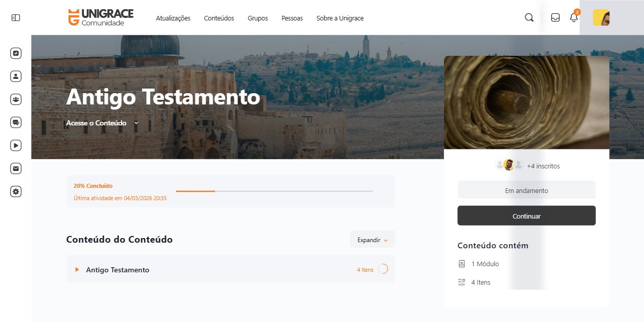Open the user avatar menu
644x322 pixels.
click(x=601, y=18)
